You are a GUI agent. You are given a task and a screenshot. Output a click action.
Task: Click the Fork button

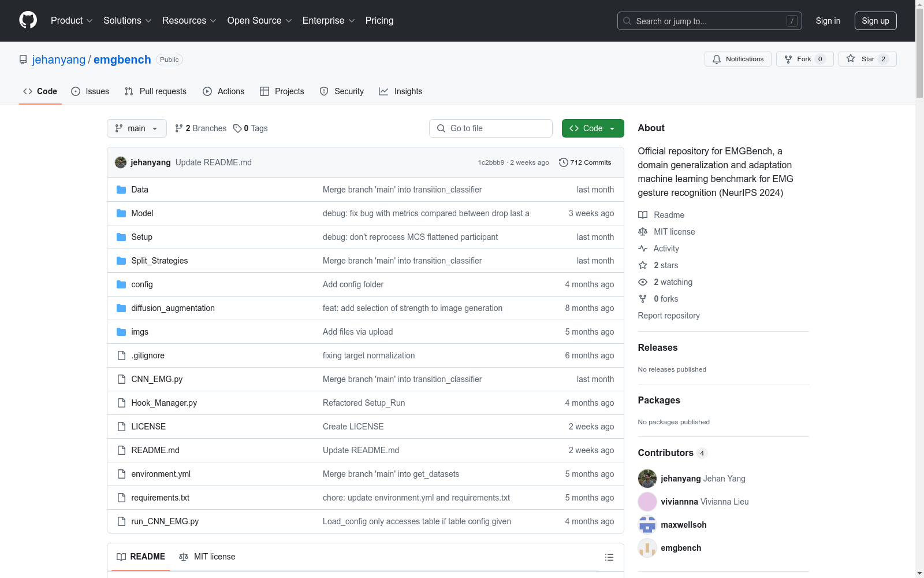(805, 59)
